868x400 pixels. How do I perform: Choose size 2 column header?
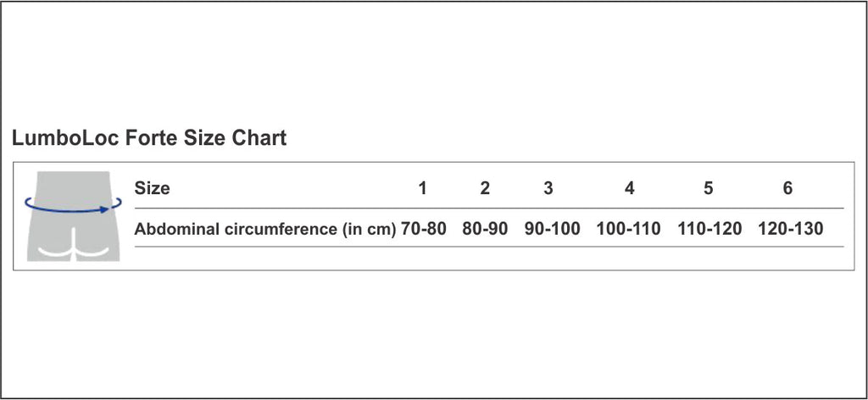(x=485, y=188)
